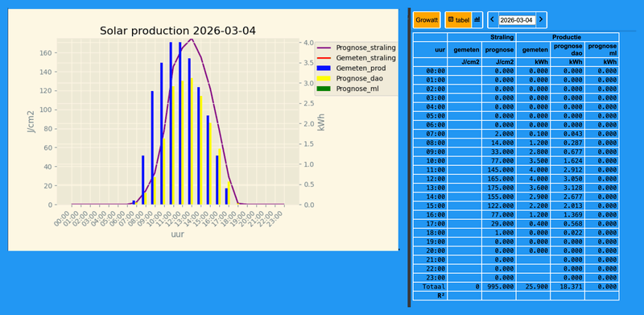
Task: Click the prognose dao column header
Action: [568, 50]
